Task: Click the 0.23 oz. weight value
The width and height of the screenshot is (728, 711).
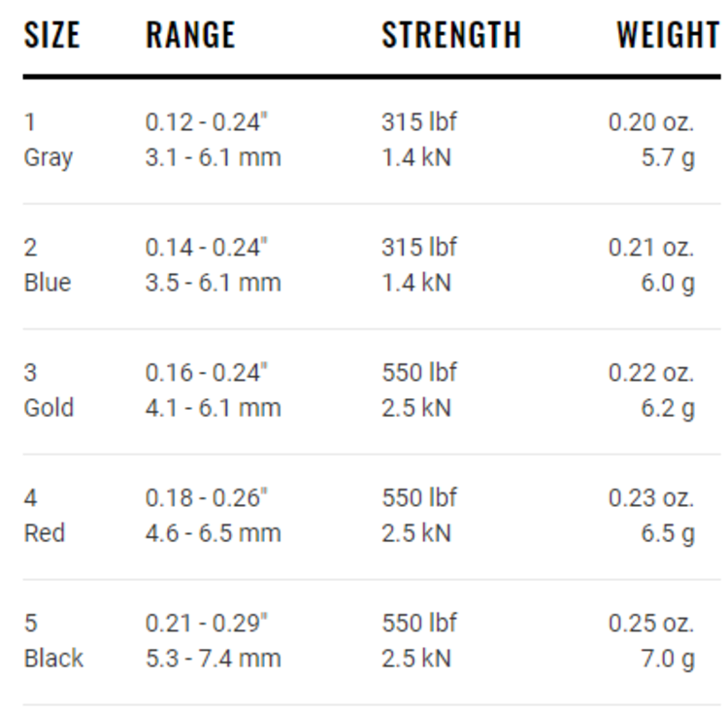Action: click(x=650, y=498)
